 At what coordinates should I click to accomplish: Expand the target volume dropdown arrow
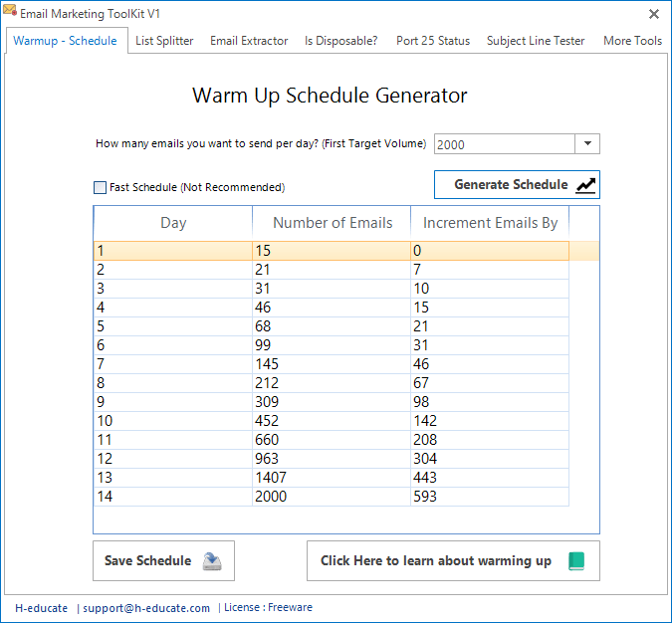(x=587, y=144)
